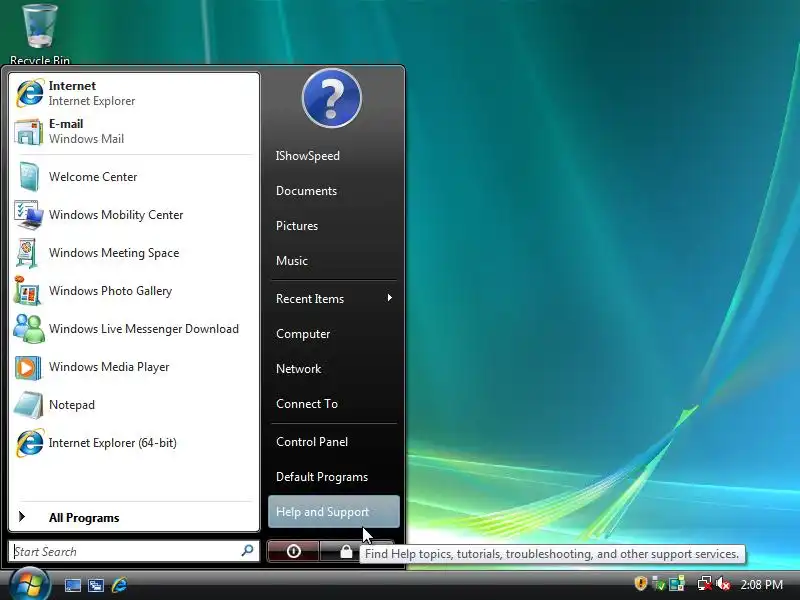Open the Recycle Bin on desktop
The image size is (800, 600).
(40, 34)
